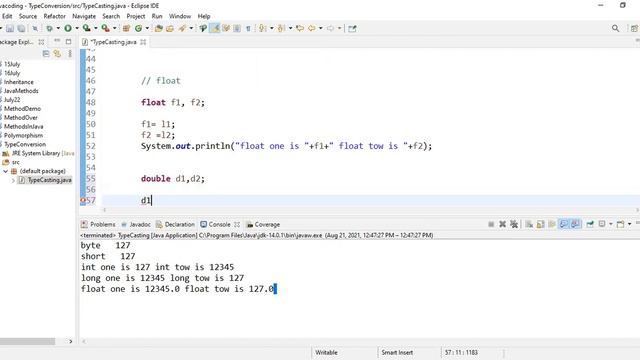Toggle Link with Editor in Package Explorer
The height and width of the screenshot is (360, 640).
coord(57,53)
